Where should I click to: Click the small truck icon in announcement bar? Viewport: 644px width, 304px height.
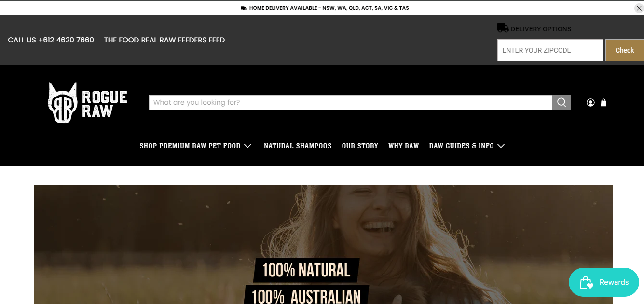[x=244, y=8]
